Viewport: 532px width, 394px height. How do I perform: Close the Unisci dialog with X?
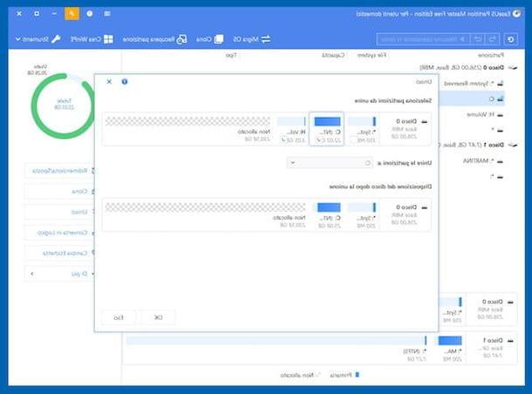(x=109, y=82)
